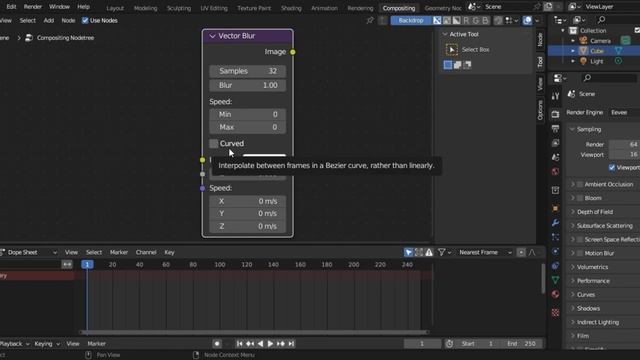Toggle Only Show Selected in Dope Sheet

(x=408, y=253)
